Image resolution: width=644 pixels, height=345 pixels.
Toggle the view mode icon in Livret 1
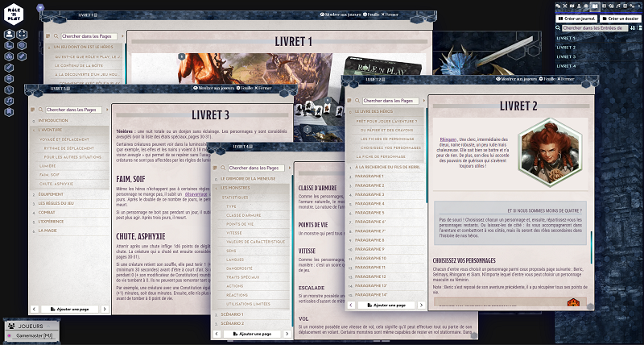click(48, 37)
